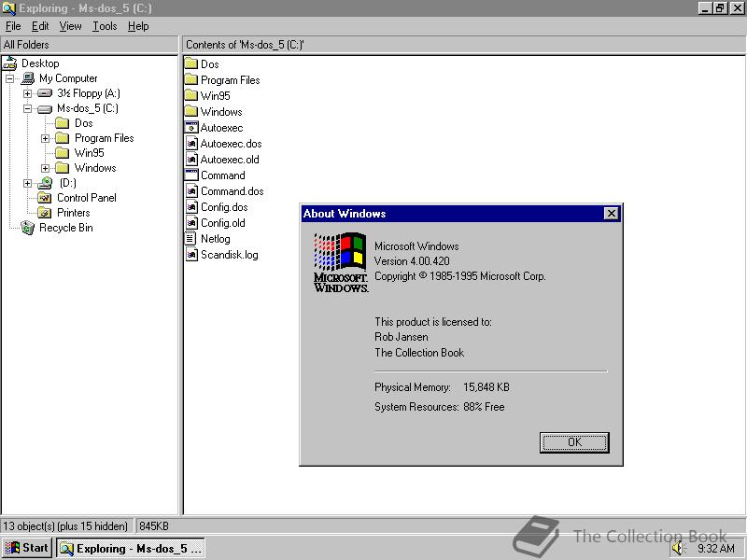Select the Autoexec.old file icon
747x560 pixels.
click(191, 159)
